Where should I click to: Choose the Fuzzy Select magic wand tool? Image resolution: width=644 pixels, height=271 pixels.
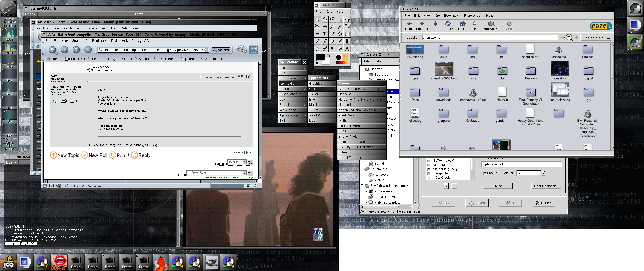click(339, 19)
